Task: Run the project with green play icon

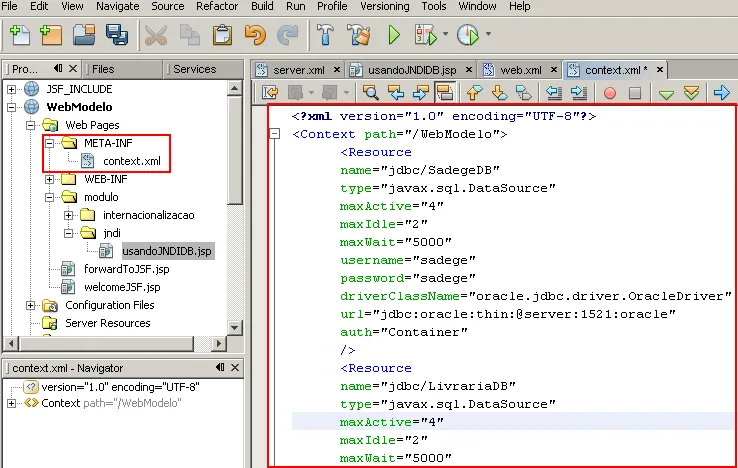Action: pyautogui.click(x=394, y=36)
